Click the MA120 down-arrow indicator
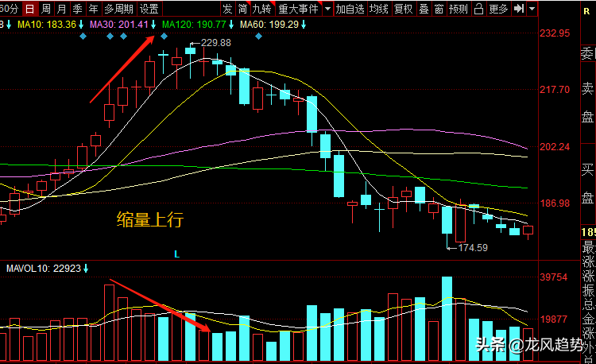This screenshot has width=596, height=364. tap(231, 25)
